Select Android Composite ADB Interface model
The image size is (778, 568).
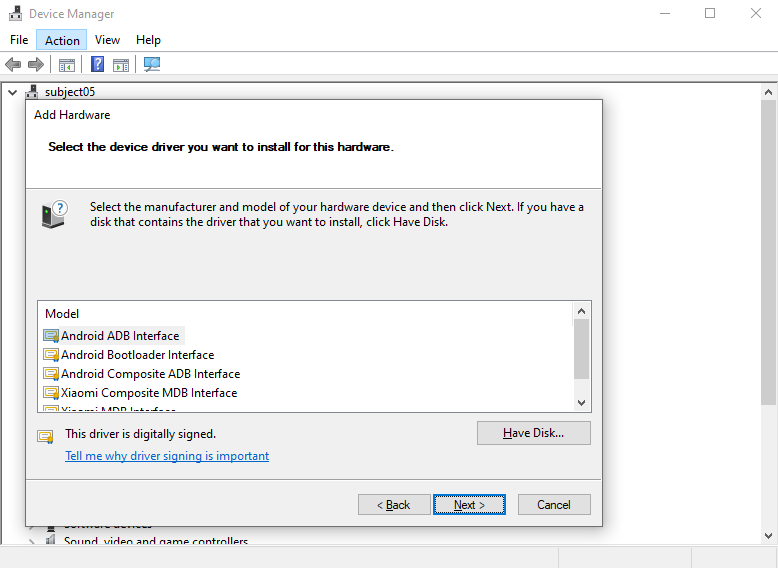tap(150, 374)
